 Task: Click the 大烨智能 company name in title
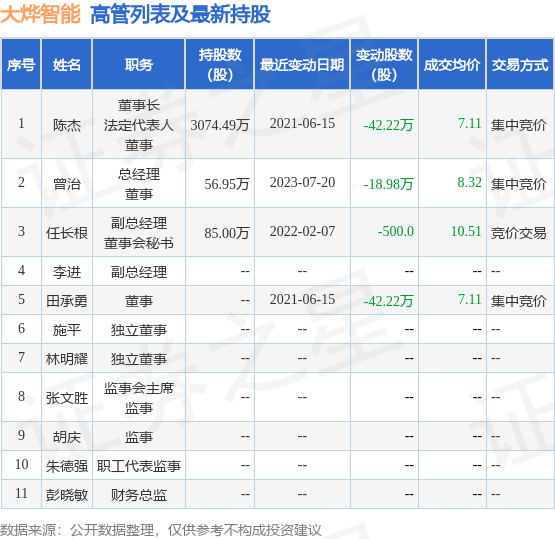pyautogui.click(x=40, y=15)
